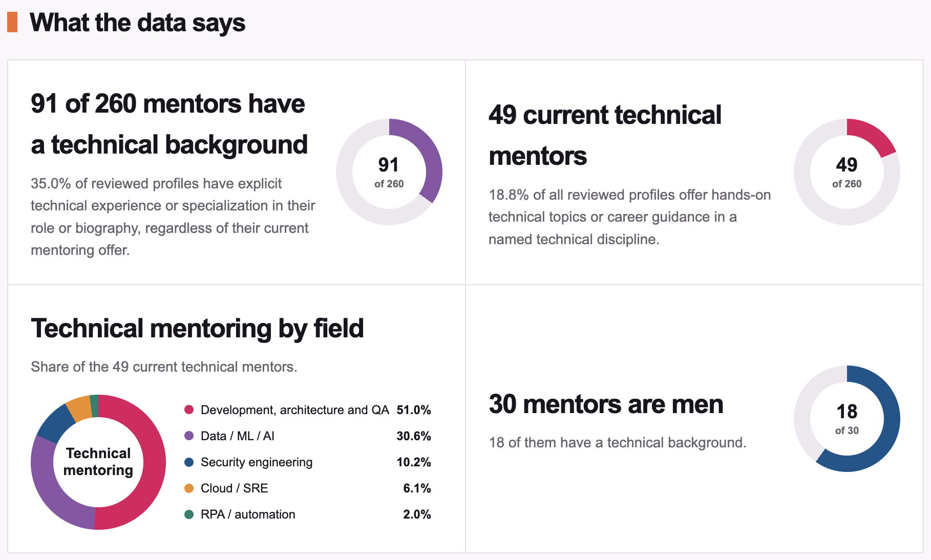Click the green RPA / automation legend dot
This screenshot has width=931, height=560.
pyautogui.click(x=189, y=514)
